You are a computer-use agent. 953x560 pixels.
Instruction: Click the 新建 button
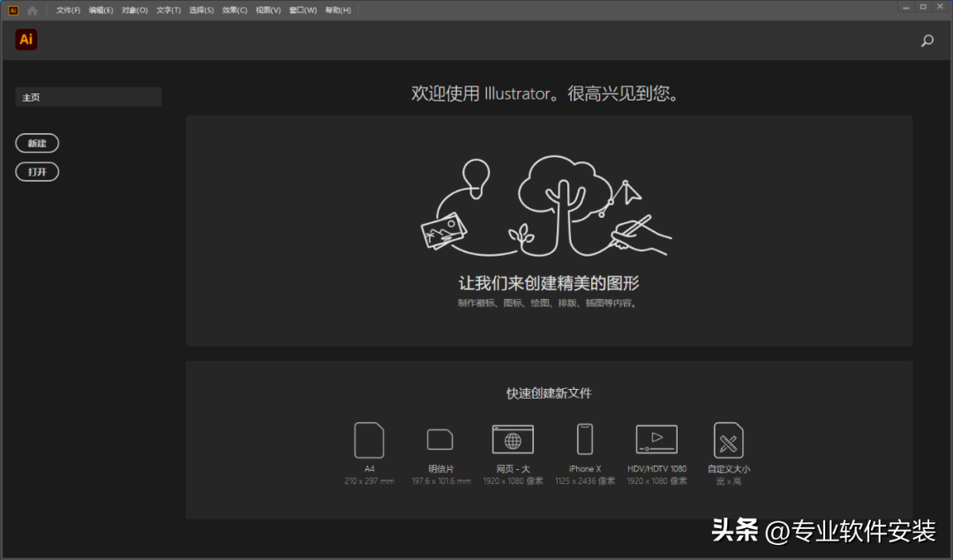37,144
